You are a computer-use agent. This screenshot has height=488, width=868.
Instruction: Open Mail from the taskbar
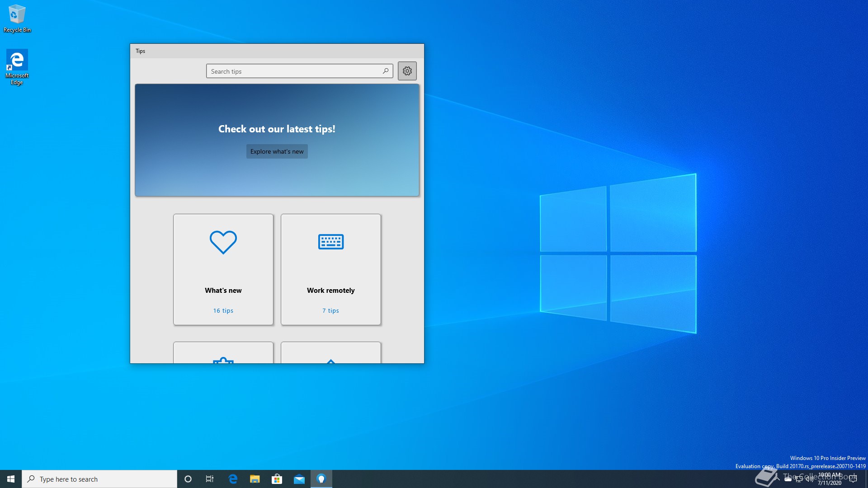pyautogui.click(x=299, y=479)
